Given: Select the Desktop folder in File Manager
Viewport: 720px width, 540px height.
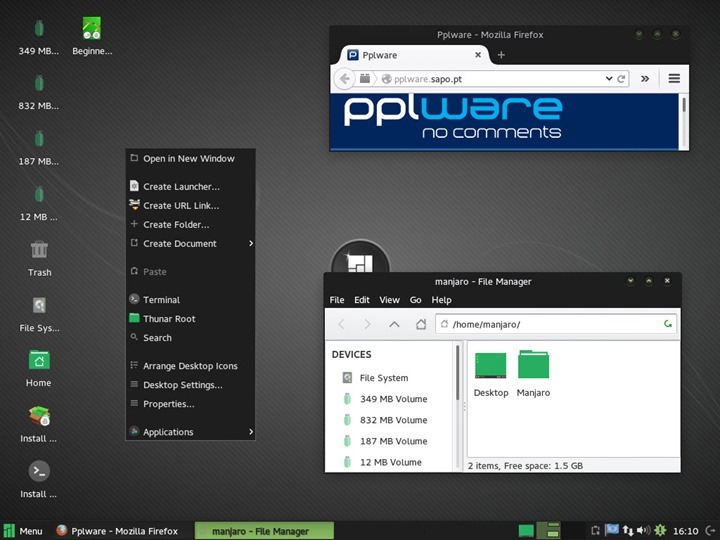Looking at the screenshot, I should 491,374.
